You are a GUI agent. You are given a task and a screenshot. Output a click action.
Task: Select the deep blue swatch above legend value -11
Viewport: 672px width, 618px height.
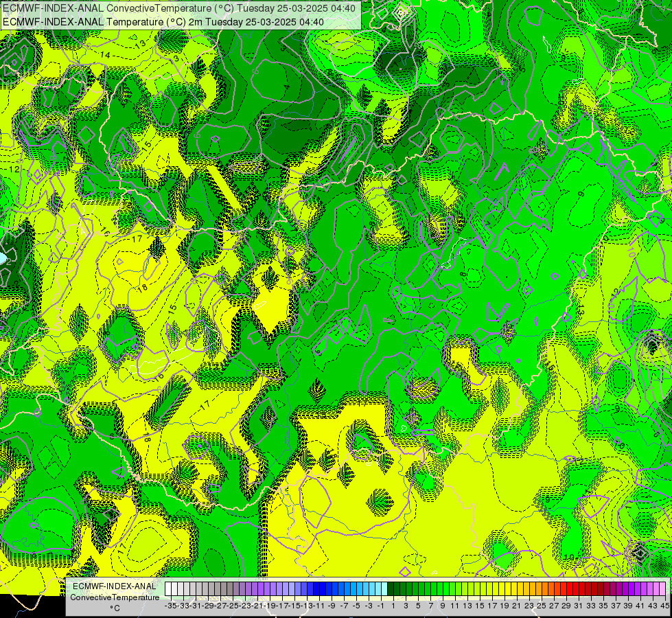[x=316, y=589]
